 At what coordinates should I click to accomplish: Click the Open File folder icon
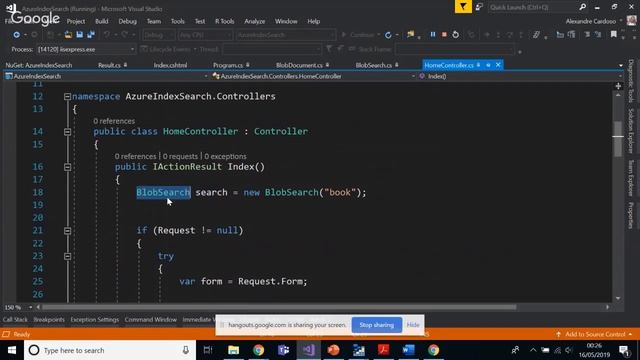(68, 35)
